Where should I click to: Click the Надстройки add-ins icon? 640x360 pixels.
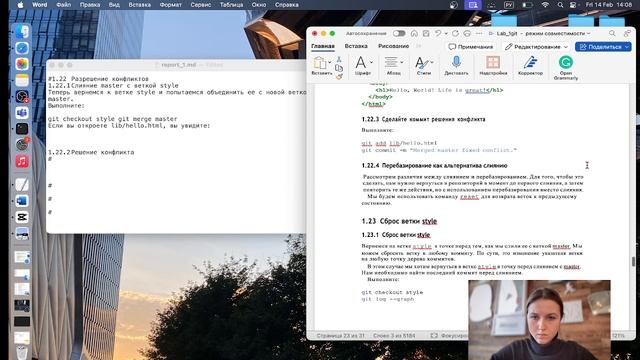(x=493, y=62)
